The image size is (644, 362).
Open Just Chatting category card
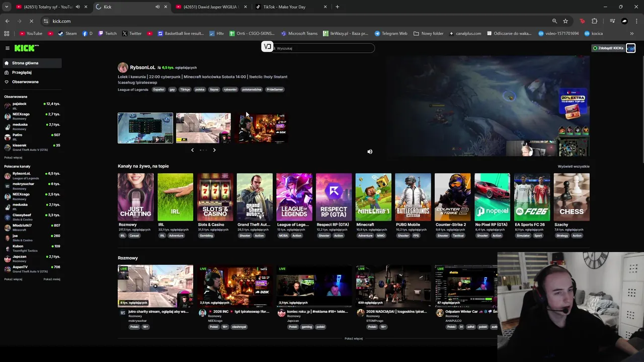point(135,197)
